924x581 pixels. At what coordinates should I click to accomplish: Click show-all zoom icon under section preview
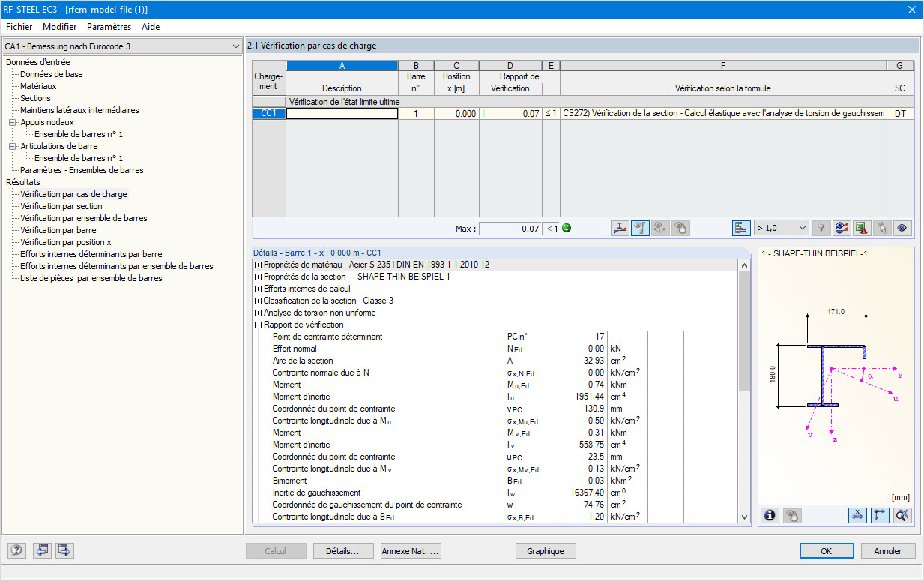(902, 515)
